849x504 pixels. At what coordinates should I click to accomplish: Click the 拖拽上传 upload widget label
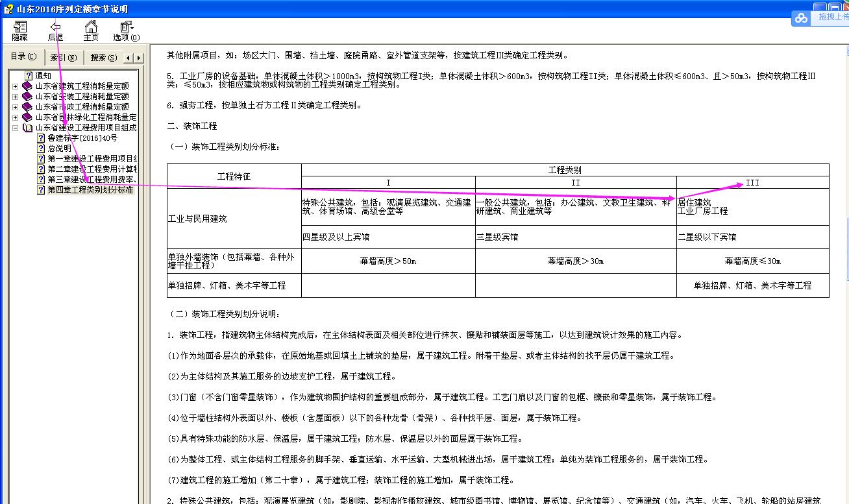click(833, 17)
